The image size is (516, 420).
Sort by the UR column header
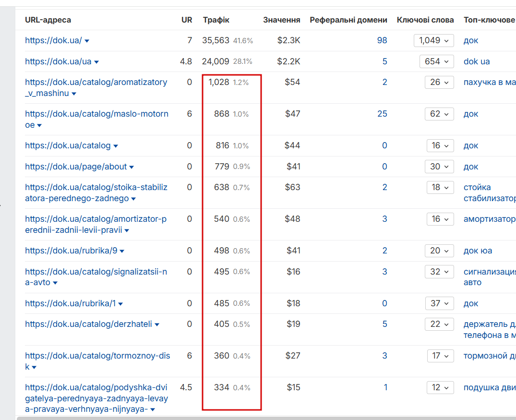tap(187, 20)
